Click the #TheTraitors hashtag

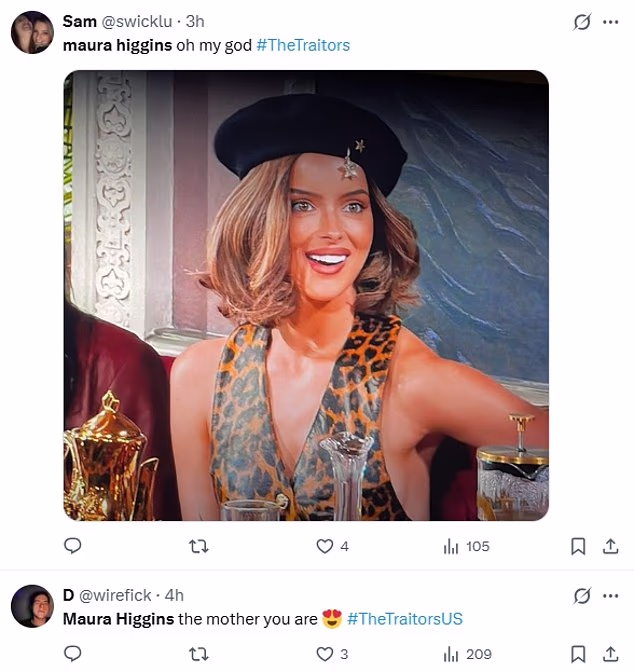(x=303, y=45)
